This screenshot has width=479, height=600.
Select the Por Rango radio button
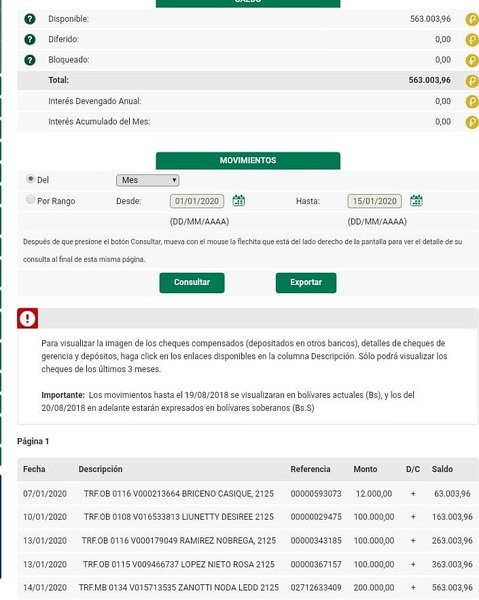point(31,199)
